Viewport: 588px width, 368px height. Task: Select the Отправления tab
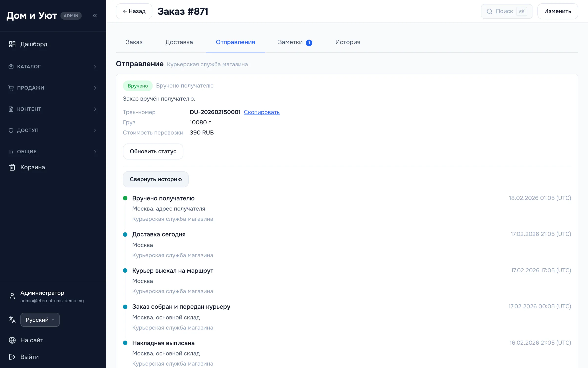click(x=235, y=42)
